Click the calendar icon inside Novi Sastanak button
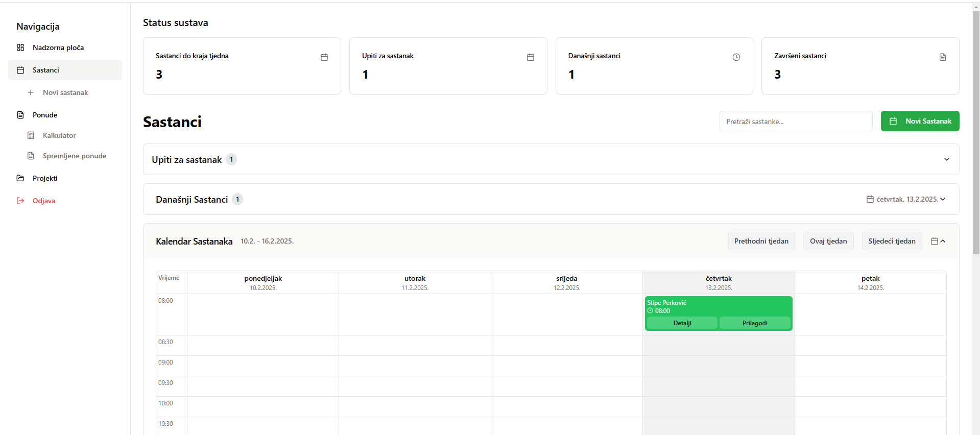 pyautogui.click(x=893, y=121)
